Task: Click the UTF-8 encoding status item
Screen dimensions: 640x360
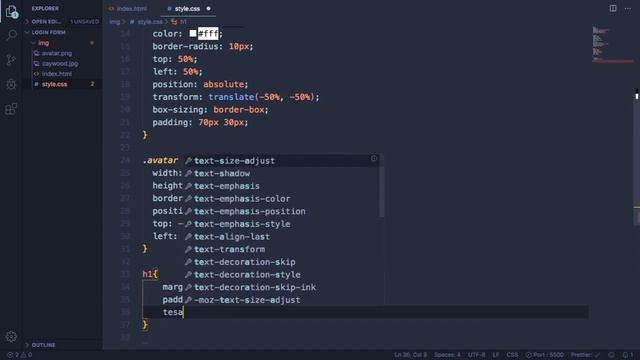Action: [477, 355]
